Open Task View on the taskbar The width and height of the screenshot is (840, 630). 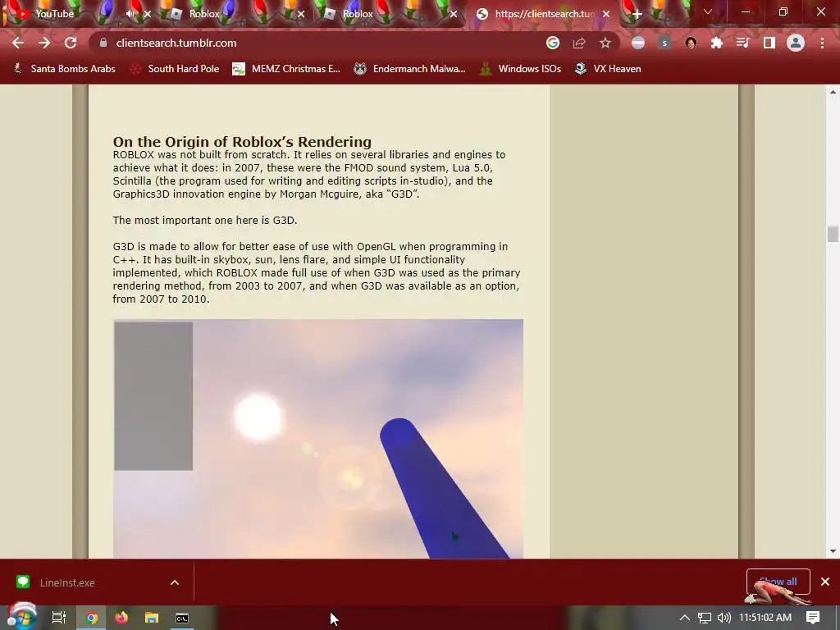pyautogui.click(x=59, y=618)
